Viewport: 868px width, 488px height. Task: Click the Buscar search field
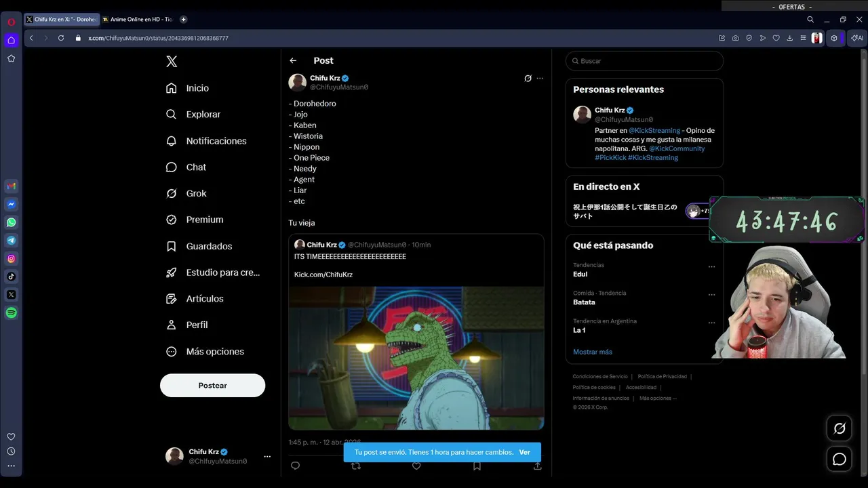644,61
